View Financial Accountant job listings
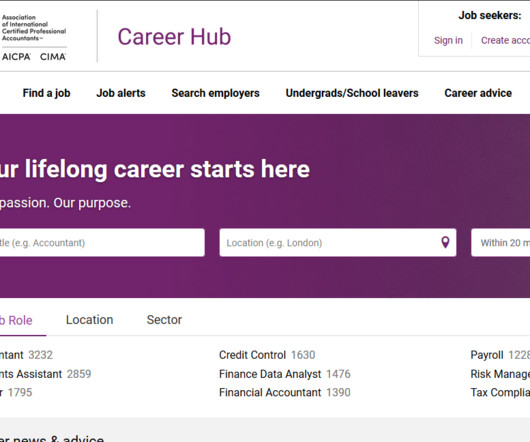530x442 pixels. (x=270, y=392)
